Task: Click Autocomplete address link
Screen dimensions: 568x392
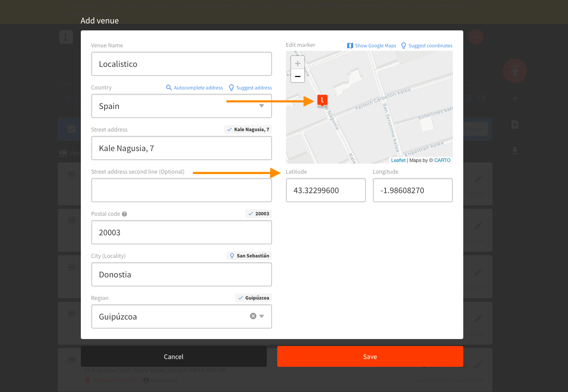Action: [x=198, y=88]
